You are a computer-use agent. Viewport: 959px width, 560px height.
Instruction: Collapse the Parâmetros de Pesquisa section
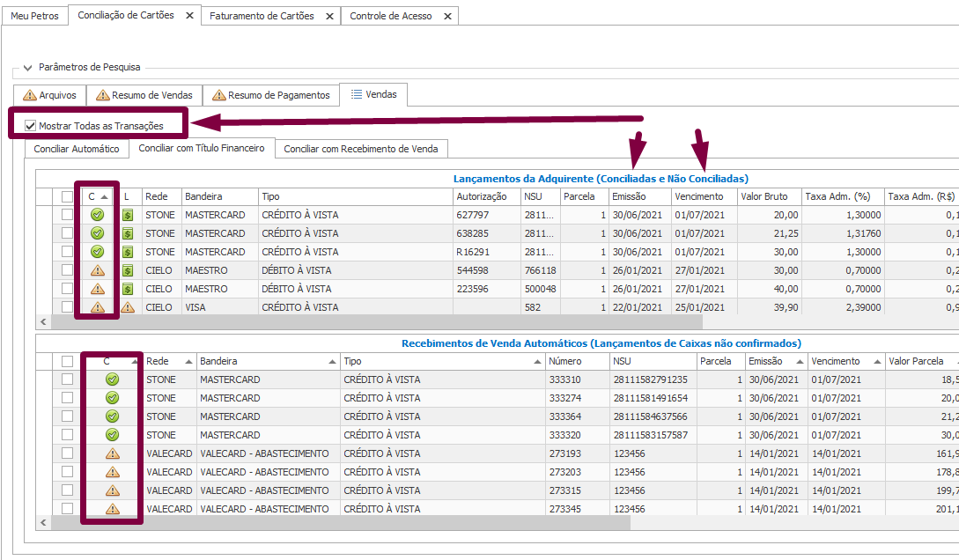click(x=26, y=67)
